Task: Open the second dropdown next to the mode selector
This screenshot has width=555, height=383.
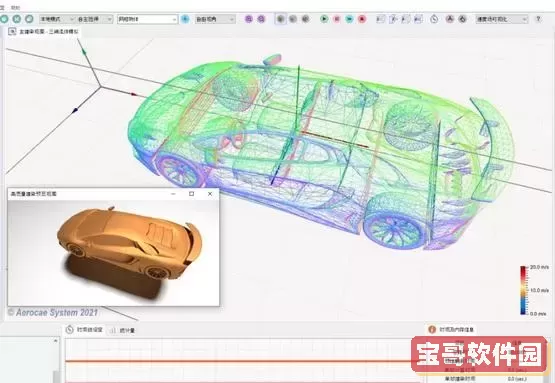Action: pos(95,19)
